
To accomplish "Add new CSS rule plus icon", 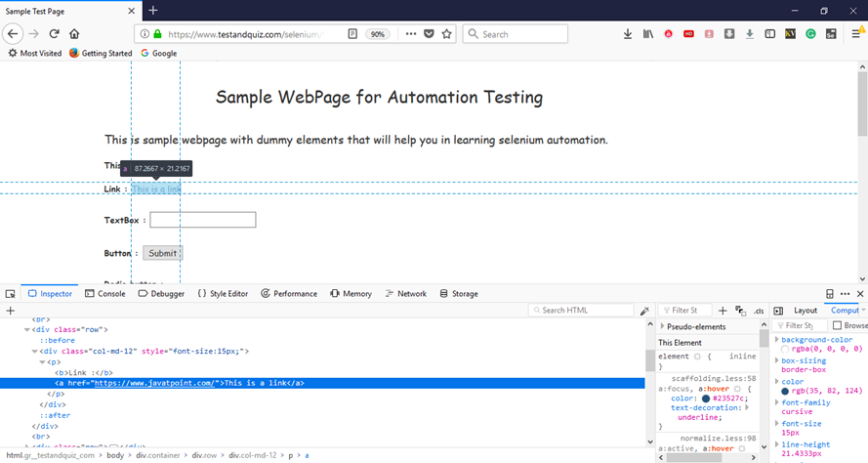I will pos(723,311).
